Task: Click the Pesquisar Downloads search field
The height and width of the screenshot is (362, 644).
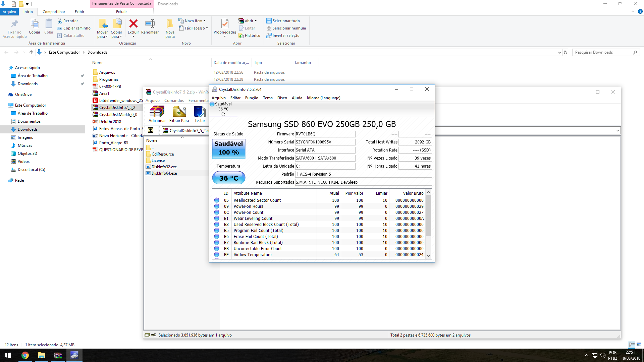Action: [603, 52]
